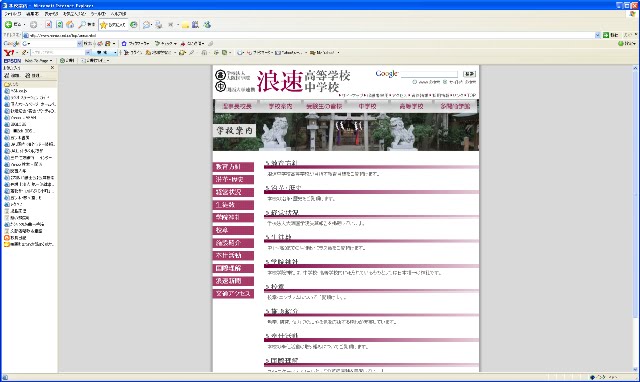Screen dimensions: 640x382
Task: Click the Print icon in IE toolbar
Action: (x=158, y=25)
